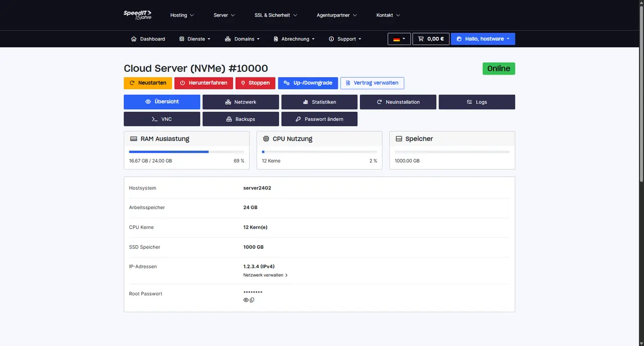Click the CPU Nutzung progress bar
The image size is (644, 346).
(320, 152)
